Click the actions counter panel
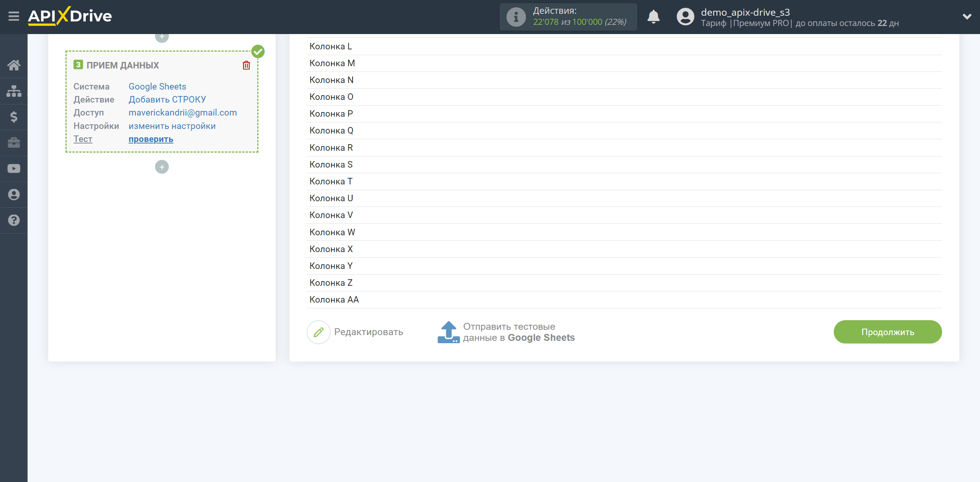The height and width of the screenshot is (482, 980). pos(568,17)
